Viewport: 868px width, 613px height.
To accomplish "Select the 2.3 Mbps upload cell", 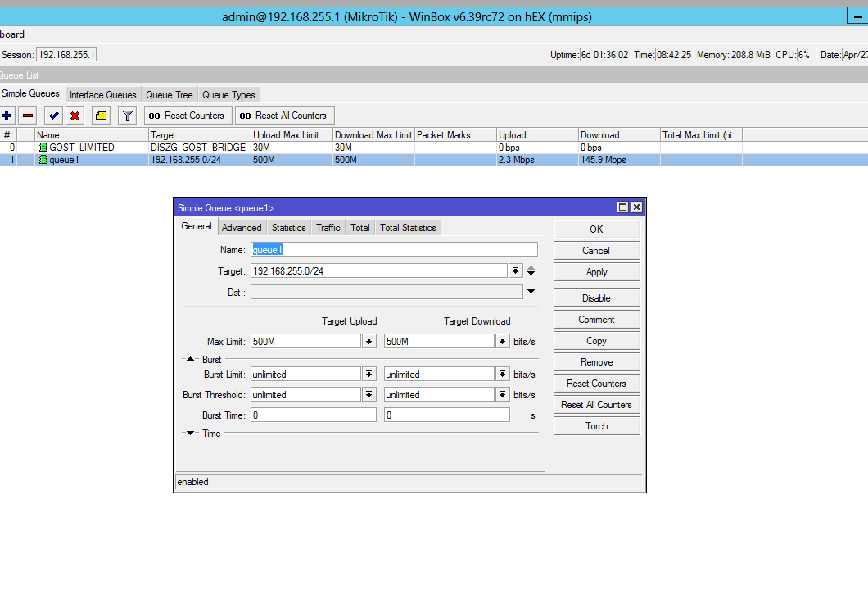I will (x=537, y=160).
